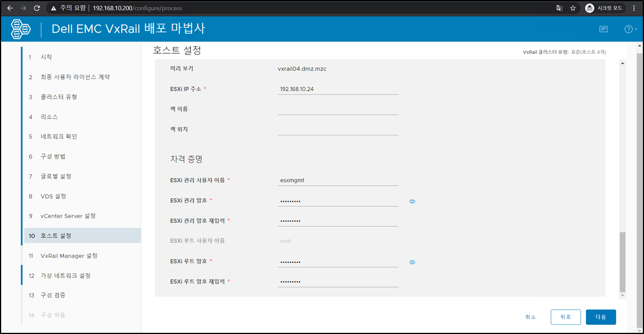The height and width of the screenshot is (334, 644).
Task: Click the ESXi 관리 암호 재입력 field
Action: [x=338, y=221]
